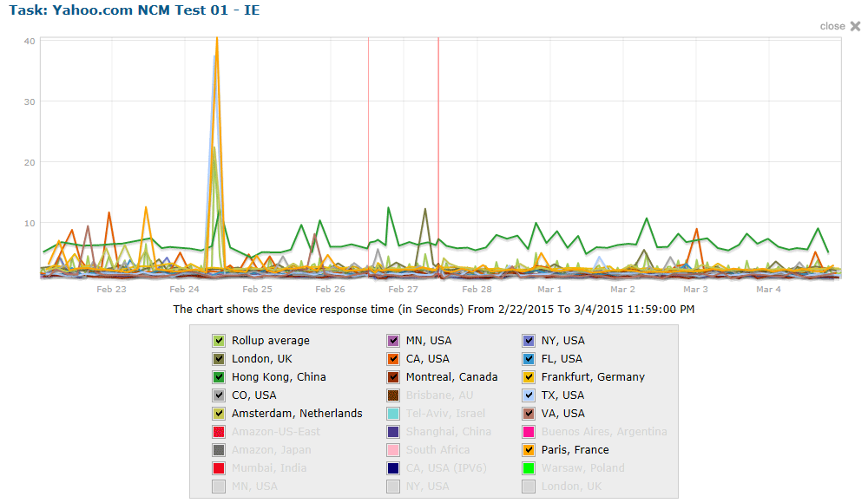Click the 40-second orange spike peak
This screenshot has height=503, width=868.
(217, 39)
